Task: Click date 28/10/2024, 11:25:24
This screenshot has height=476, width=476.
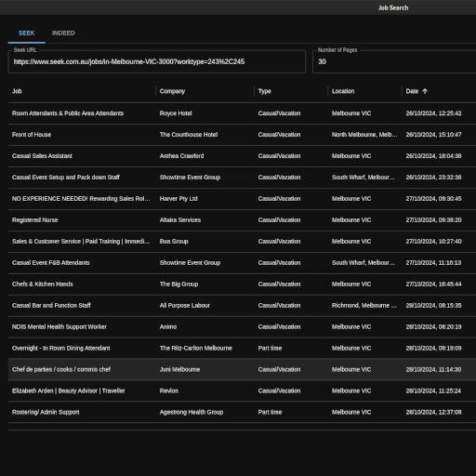Action: click(433, 390)
